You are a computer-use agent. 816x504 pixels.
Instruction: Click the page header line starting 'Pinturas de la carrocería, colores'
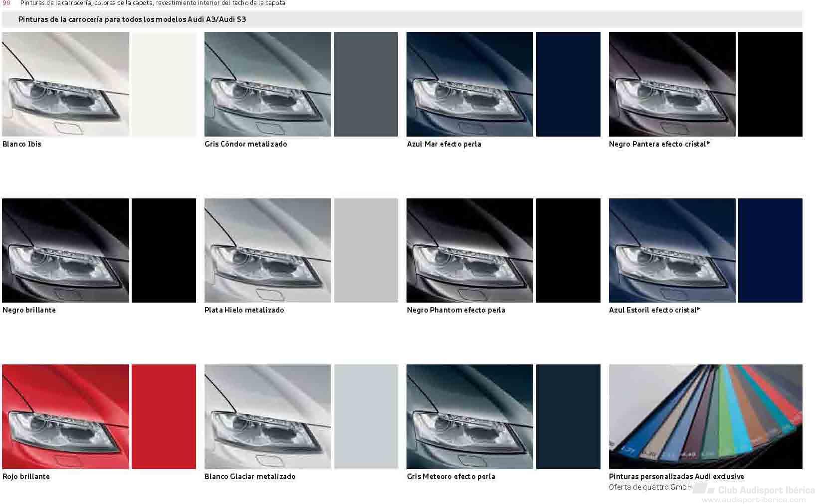153,3
